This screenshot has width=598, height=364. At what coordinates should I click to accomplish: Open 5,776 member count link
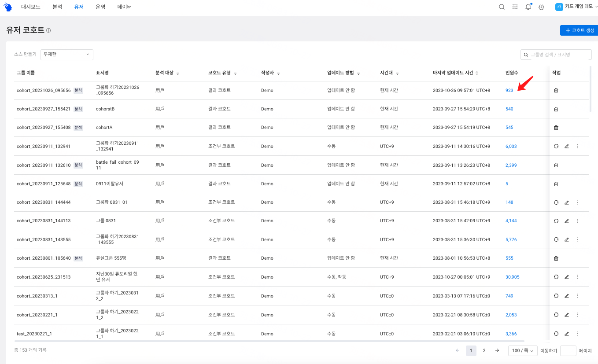click(x=511, y=239)
